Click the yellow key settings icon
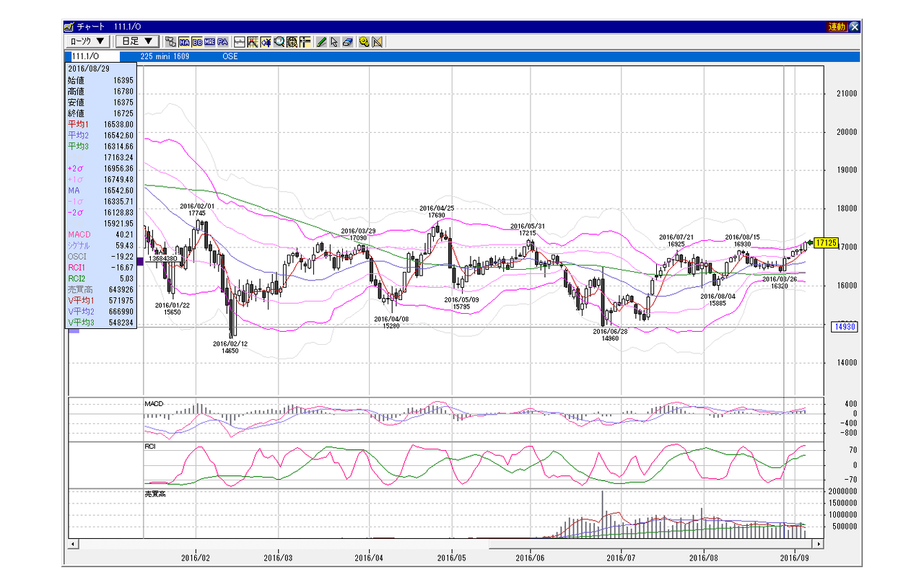This screenshot has height=585, width=924. pyautogui.click(x=365, y=42)
